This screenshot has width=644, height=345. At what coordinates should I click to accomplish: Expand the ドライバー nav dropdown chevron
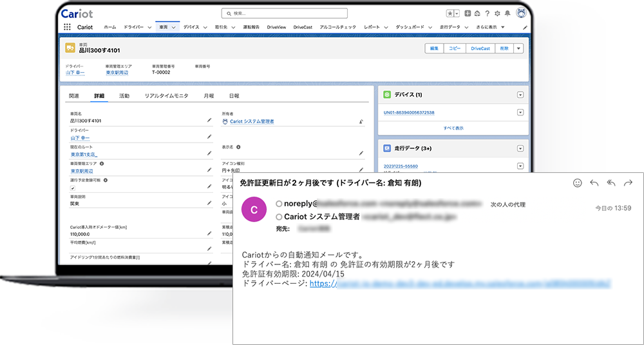point(149,28)
